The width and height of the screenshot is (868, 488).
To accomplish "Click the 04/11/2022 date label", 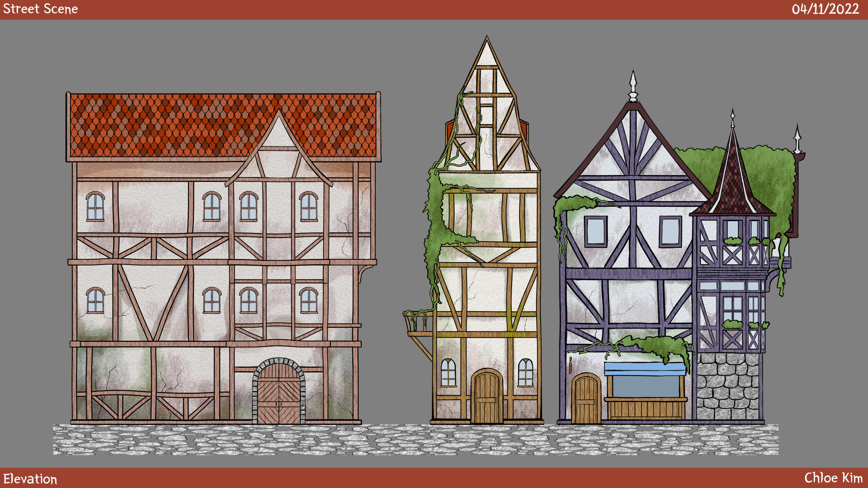I will (825, 9).
